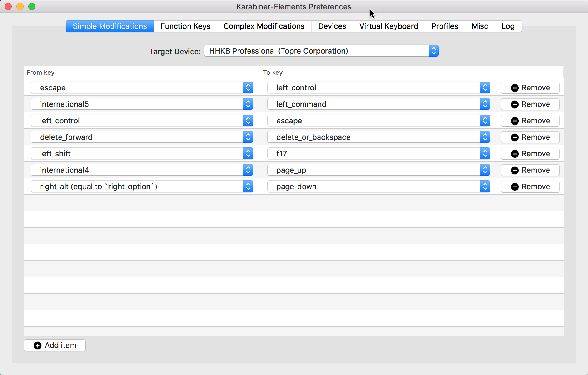Select the Devices tab

332,26
